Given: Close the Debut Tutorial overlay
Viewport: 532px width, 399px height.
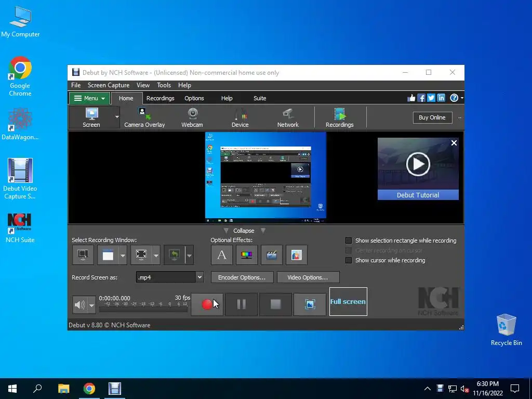Looking at the screenshot, I should [x=454, y=143].
